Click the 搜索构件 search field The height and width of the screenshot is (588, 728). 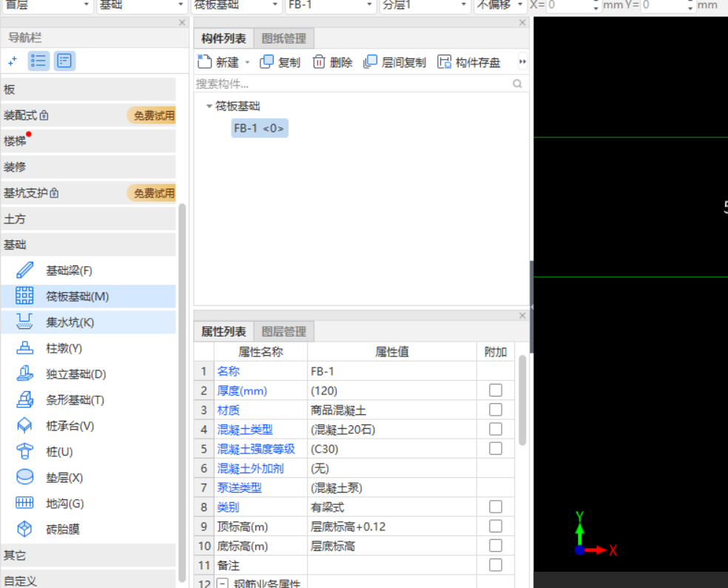tap(353, 84)
